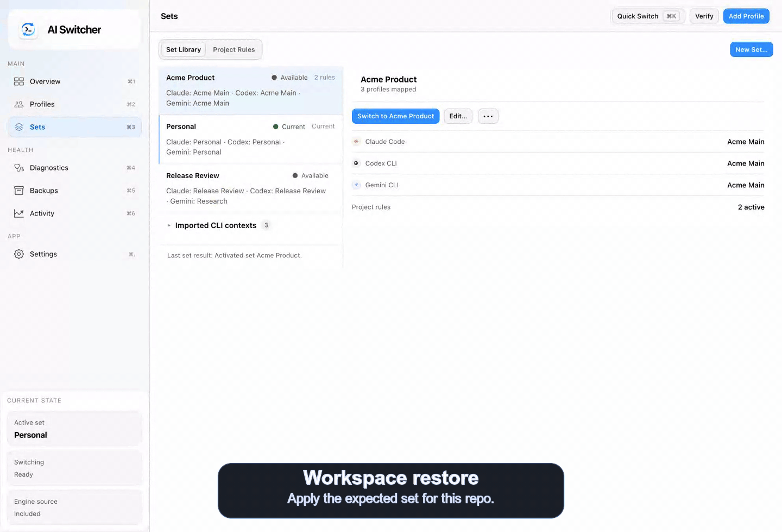Click Switch to Acme Product button
This screenshot has width=782, height=532.
(x=396, y=116)
